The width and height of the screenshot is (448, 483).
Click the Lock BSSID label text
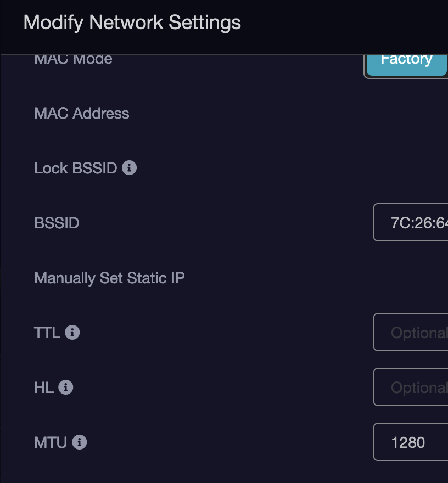(x=76, y=168)
